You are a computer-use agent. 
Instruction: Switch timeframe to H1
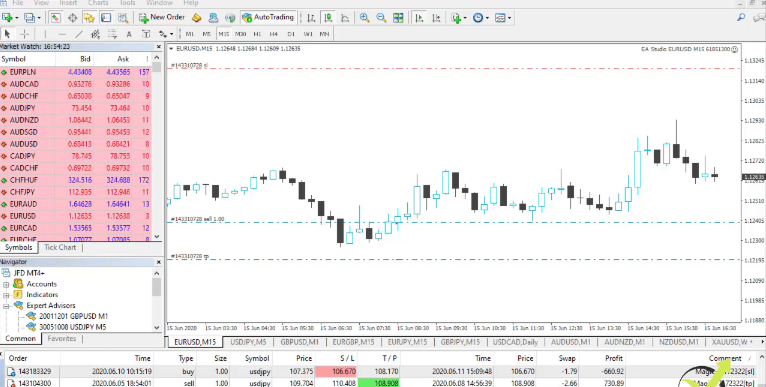(x=257, y=34)
